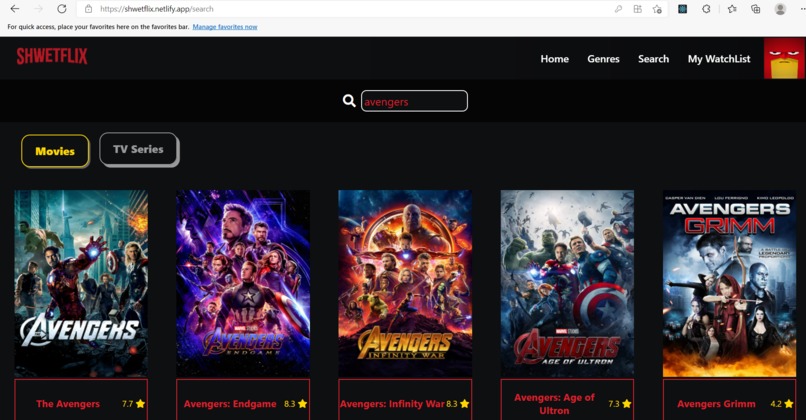
Task: Open Manage favorites now link
Action: click(x=225, y=27)
